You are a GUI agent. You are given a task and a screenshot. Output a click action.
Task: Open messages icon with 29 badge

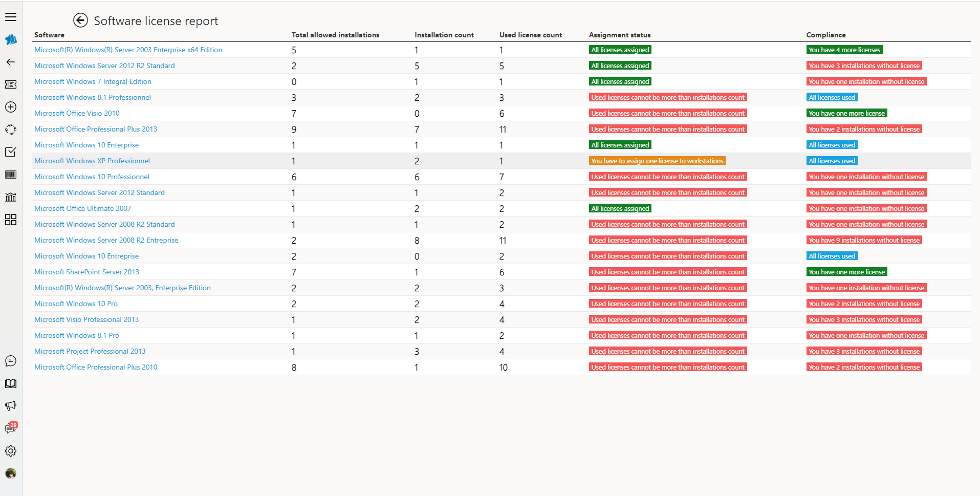click(x=11, y=428)
